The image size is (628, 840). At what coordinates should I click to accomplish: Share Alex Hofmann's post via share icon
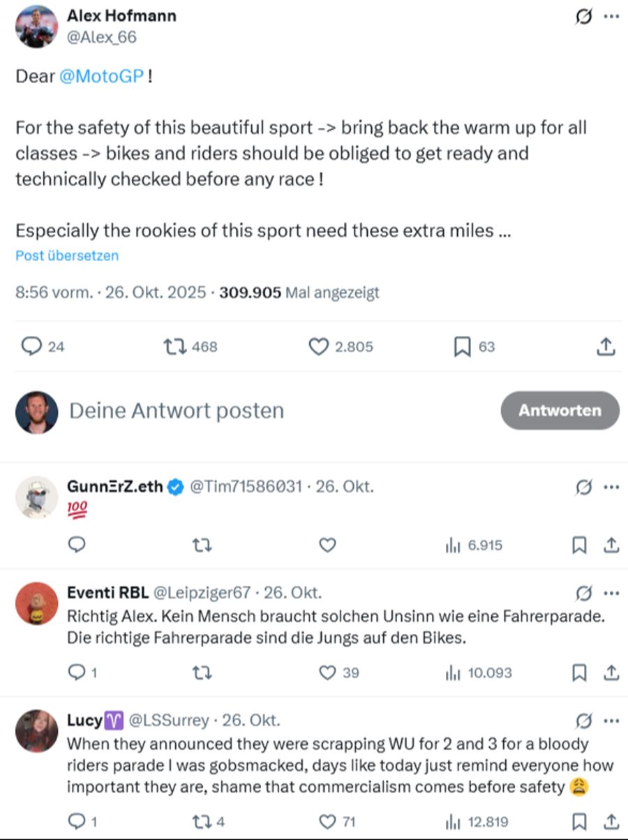click(607, 346)
